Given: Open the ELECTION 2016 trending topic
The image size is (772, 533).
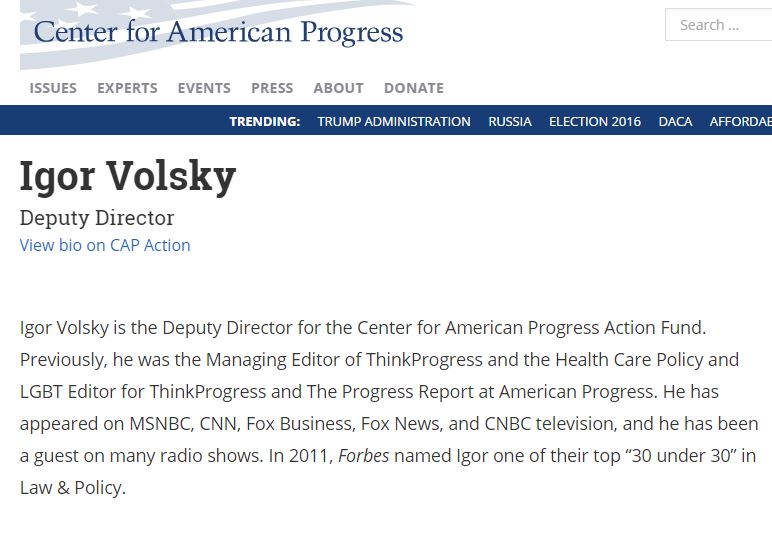Looking at the screenshot, I should (595, 122).
